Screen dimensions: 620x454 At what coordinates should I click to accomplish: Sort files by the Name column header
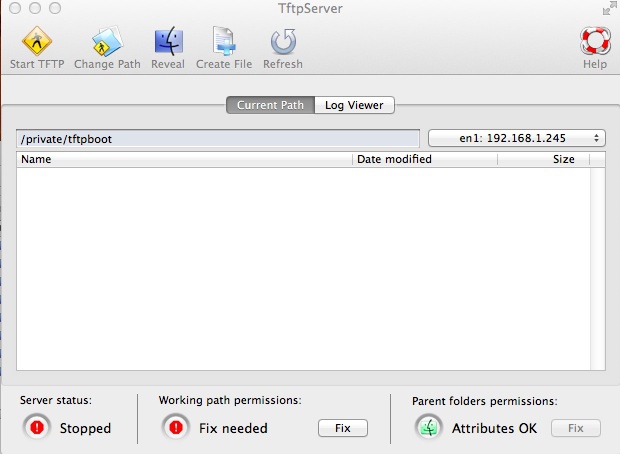pos(184,159)
